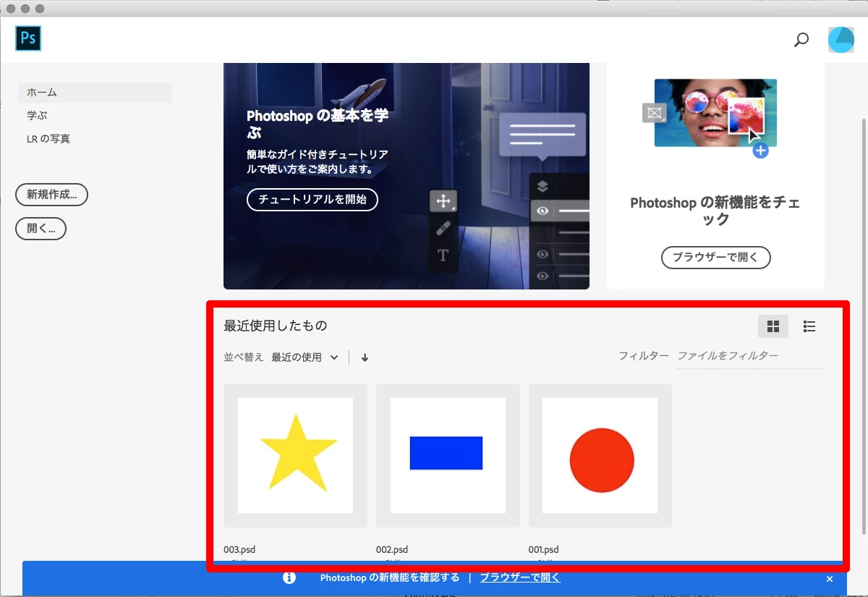This screenshot has width=868, height=597.
Task: Click the 003.psd file name
Action: pyautogui.click(x=239, y=550)
